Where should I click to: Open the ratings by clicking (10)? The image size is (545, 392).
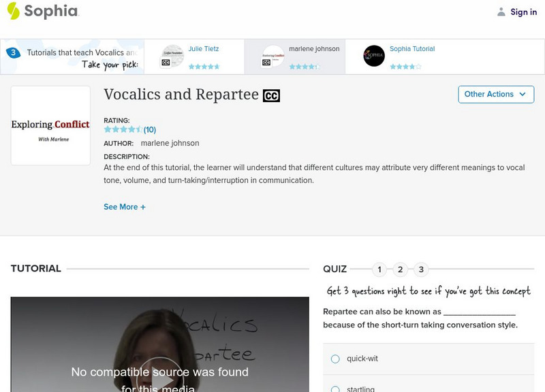(x=149, y=128)
